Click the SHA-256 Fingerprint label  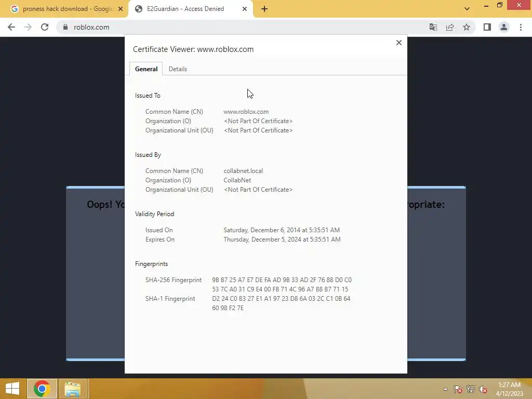point(174,280)
